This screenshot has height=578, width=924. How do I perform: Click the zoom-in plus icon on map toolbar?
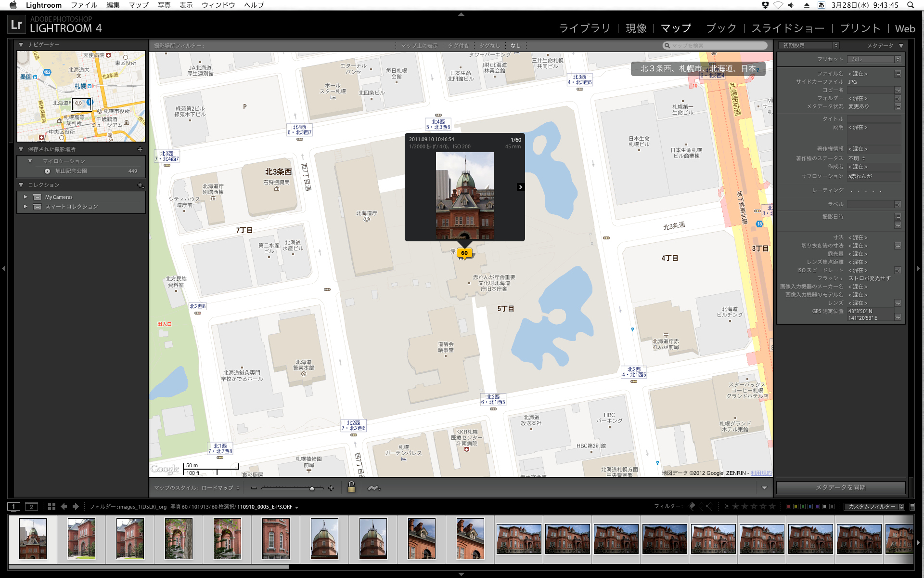click(x=331, y=488)
